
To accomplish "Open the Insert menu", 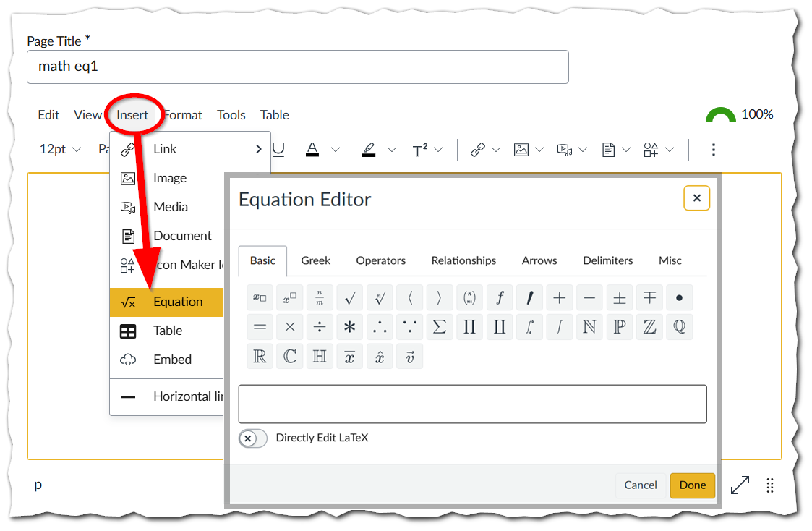I will coord(132,115).
